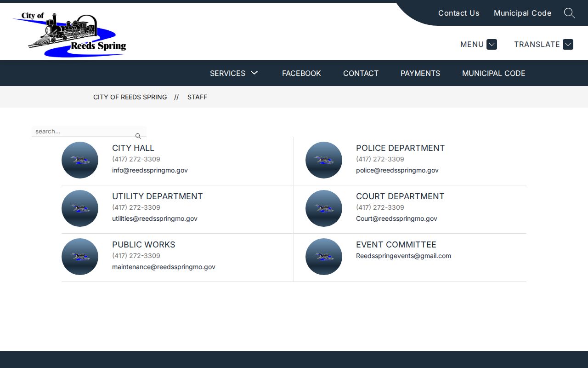
Task: Open PAYMENTS in navigation bar
Action: (x=420, y=73)
